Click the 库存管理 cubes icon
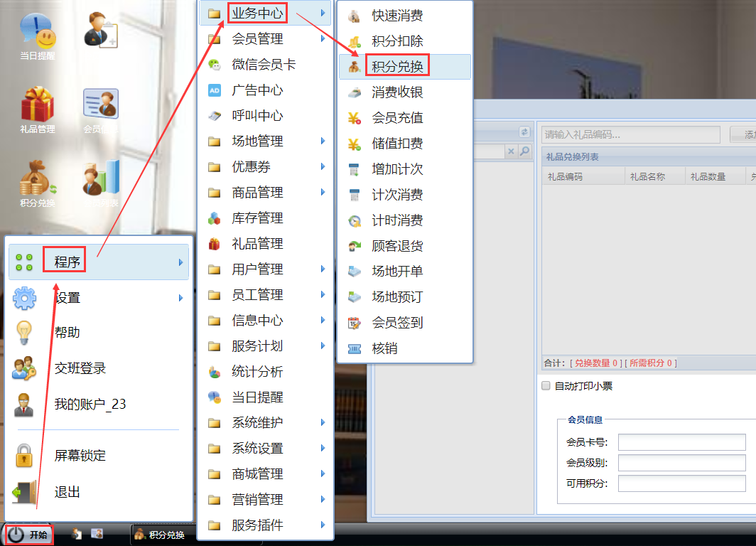 click(214, 218)
